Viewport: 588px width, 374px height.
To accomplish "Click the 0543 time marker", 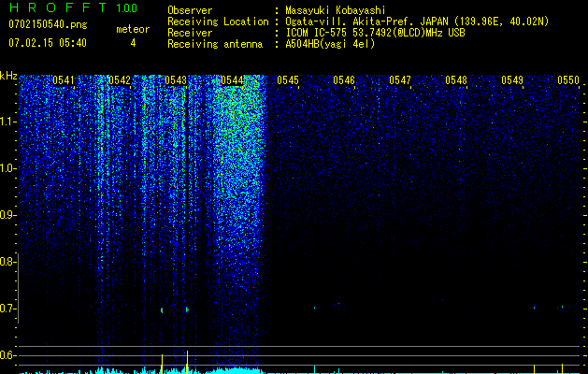I will click(176, 80).
